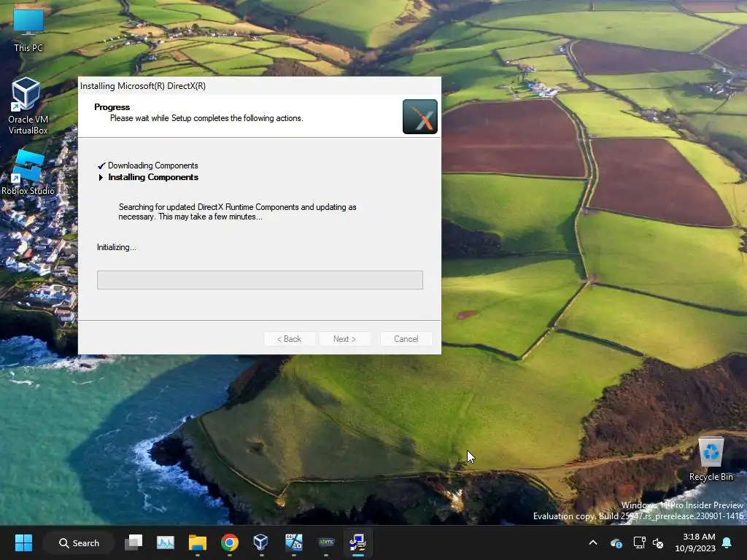Select the Oracle VM VirtualBox shortcut
The height and width of the screenshot is (560, 747).
pos(28,106)
